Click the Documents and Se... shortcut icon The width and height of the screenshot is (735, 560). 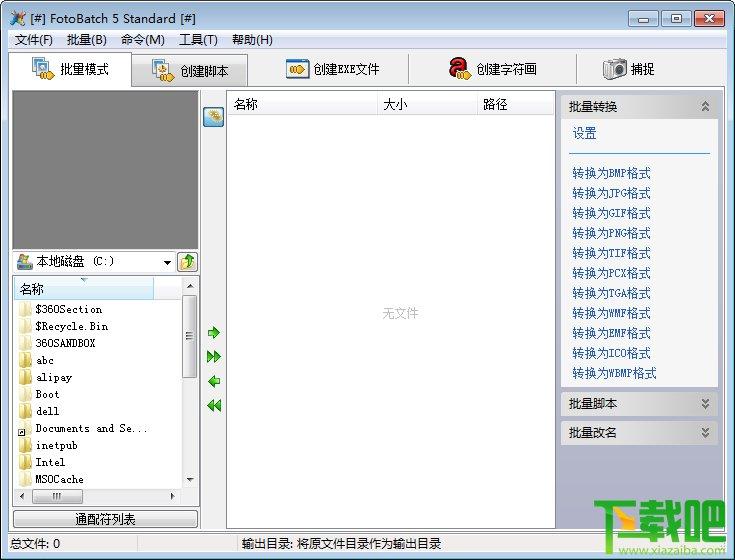(25, 428)
